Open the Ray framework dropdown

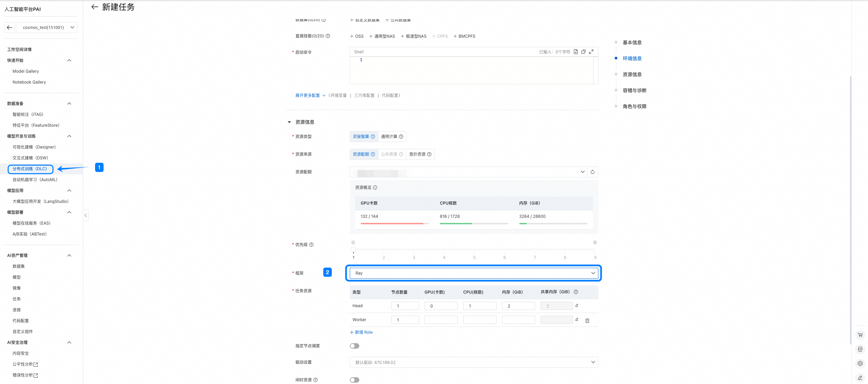[473, 273]
